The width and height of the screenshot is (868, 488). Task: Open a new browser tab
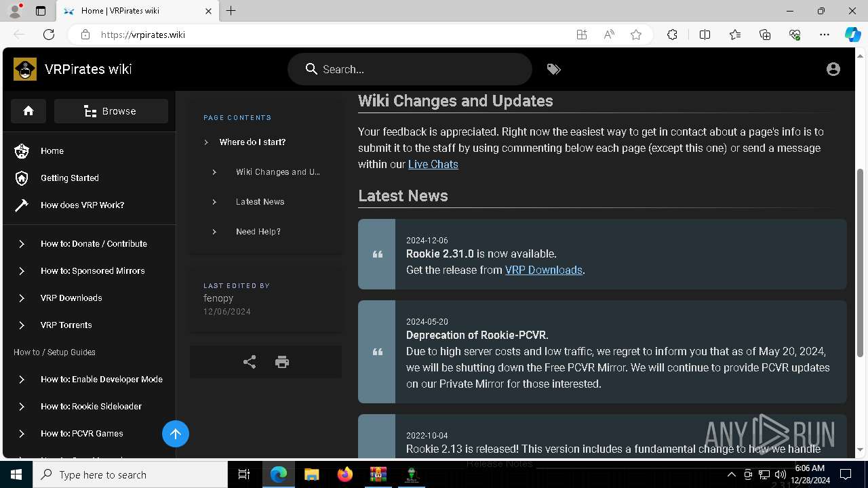click(x=231, y=11)
